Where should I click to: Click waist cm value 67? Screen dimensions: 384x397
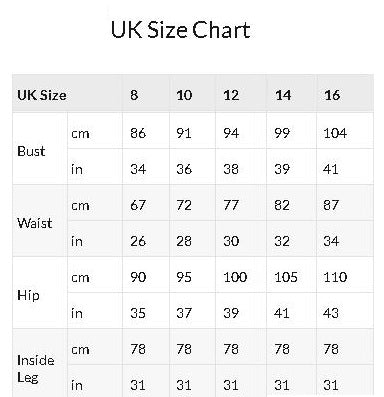pos(138,205)
